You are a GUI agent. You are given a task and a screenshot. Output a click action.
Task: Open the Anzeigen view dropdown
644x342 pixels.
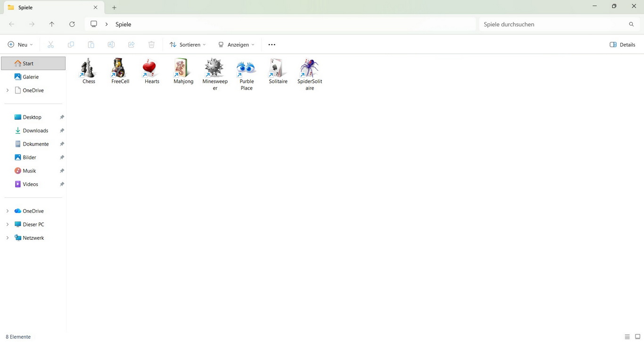236,45
